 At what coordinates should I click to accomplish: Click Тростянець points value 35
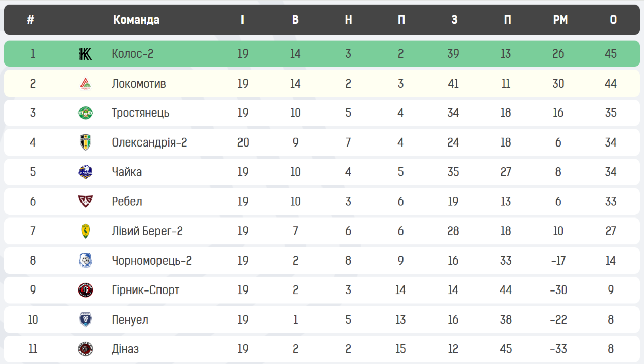pyautogui.click(x=611, y=113)
